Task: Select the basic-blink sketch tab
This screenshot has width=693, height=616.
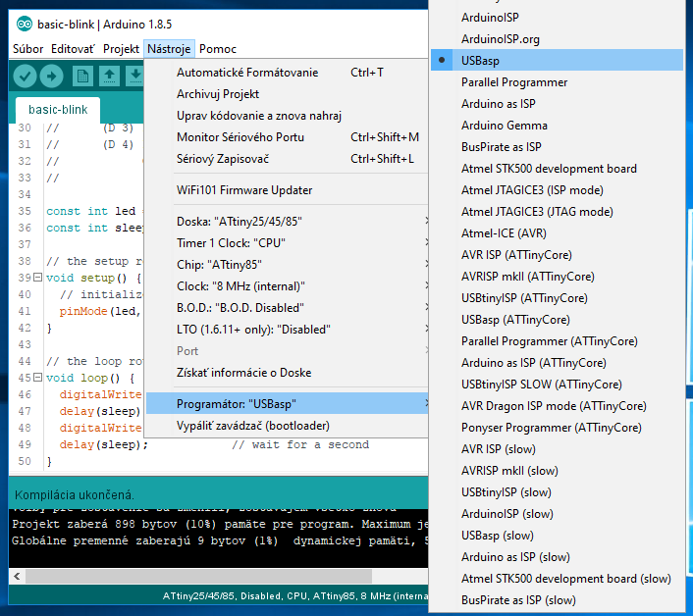Action: click(58, 110)
